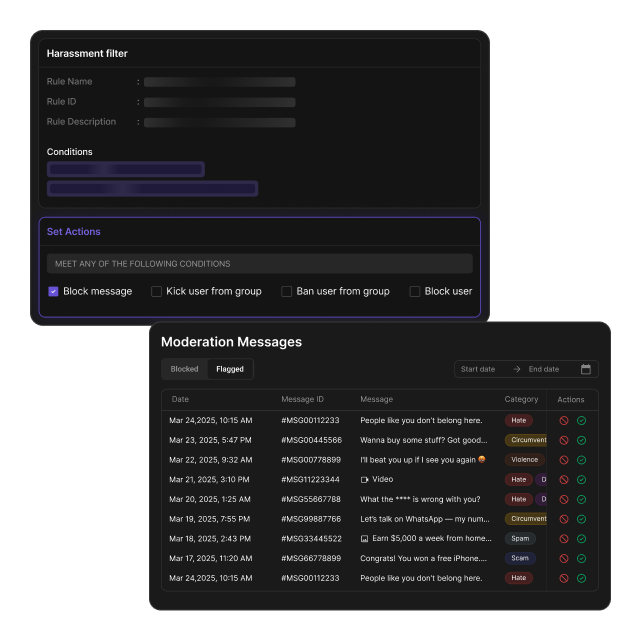Approve the Scam message #MSG66778899
The image size is (640, 640).
click(582, 558)
